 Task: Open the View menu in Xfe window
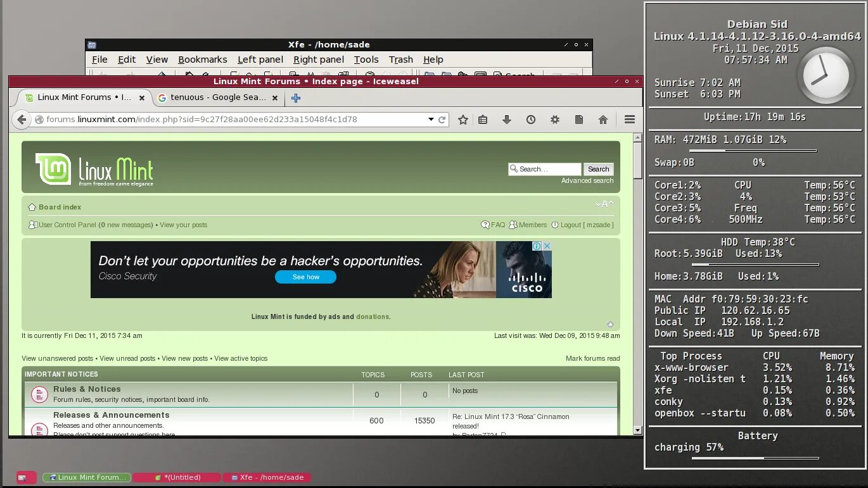tap(157, 59)
